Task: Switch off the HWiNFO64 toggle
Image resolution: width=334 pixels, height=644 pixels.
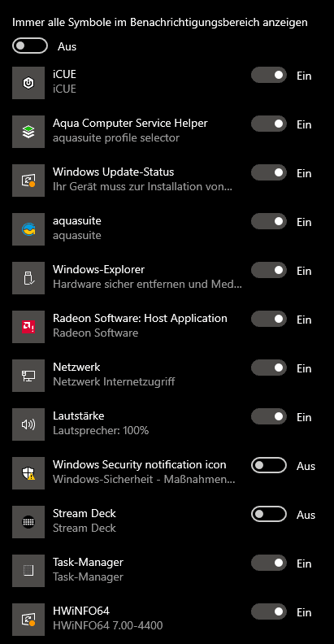Action: coord(269,611)
